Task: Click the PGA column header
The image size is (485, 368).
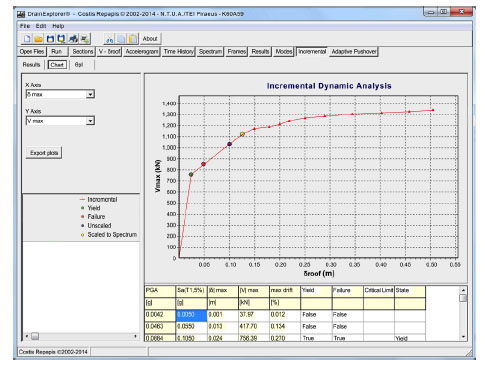Action: click(x=160, y=291)
